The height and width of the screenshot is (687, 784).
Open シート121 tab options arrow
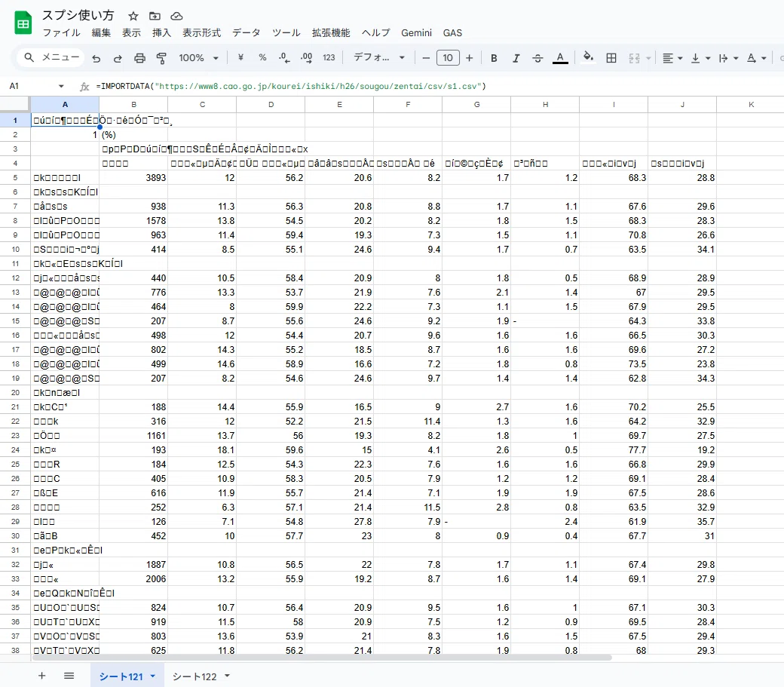coord(153,676)
